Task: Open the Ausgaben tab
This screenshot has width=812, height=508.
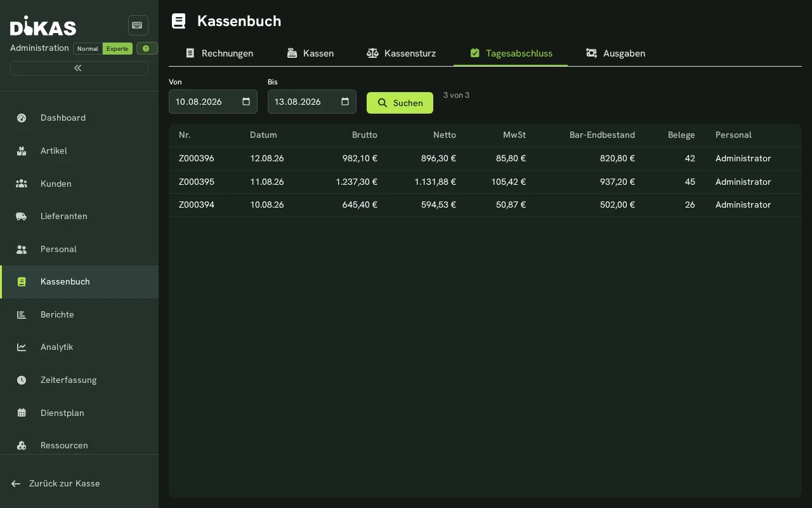Action: [x=615, y=53]
